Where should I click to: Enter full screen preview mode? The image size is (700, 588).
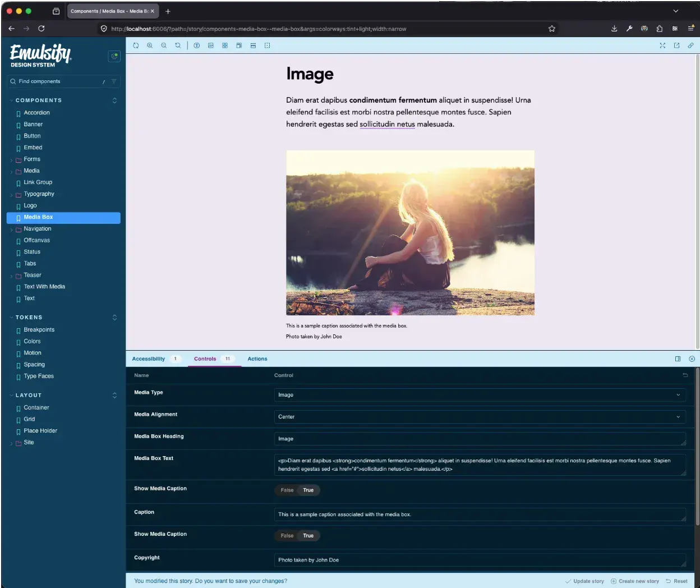click(662, 45)
